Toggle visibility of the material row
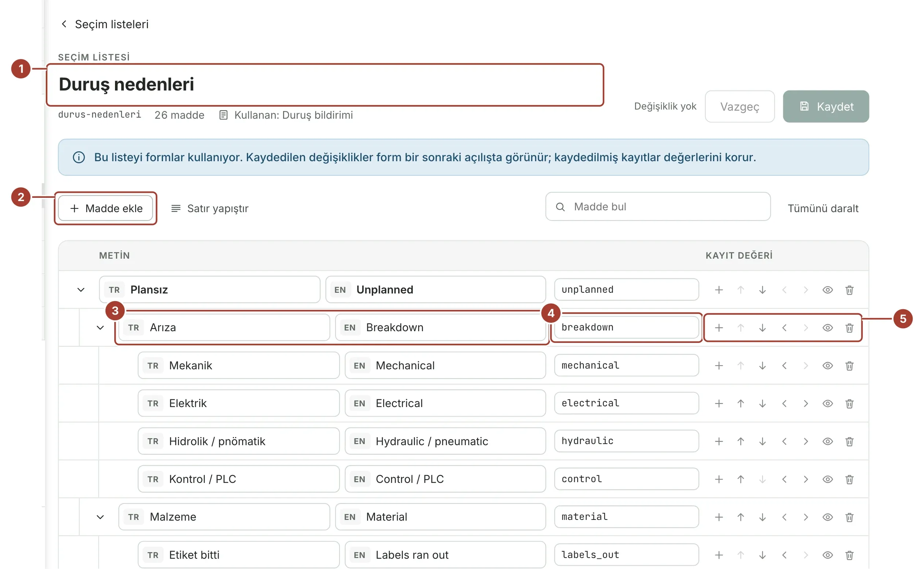Screen dimensions: 924x569 click(827, 517)
